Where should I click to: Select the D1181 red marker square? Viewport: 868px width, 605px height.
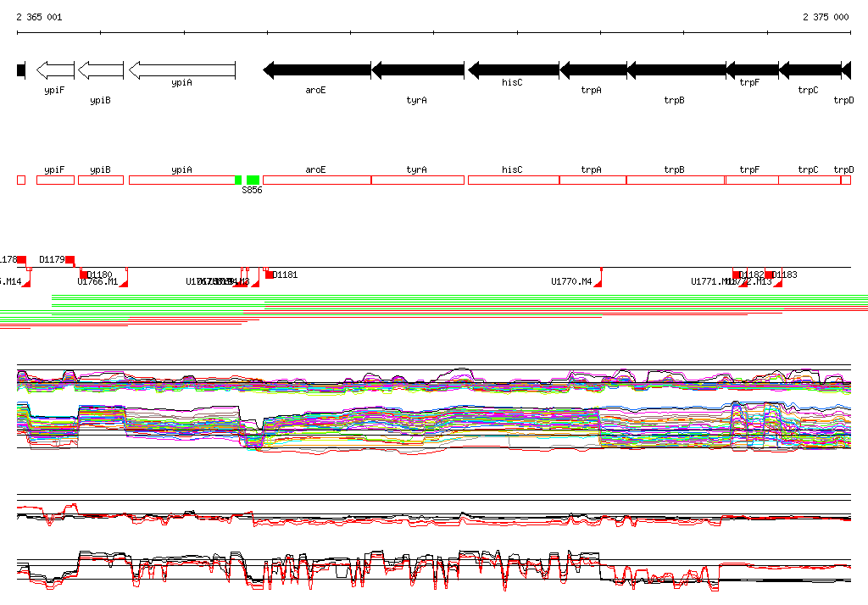click(270, 275)
